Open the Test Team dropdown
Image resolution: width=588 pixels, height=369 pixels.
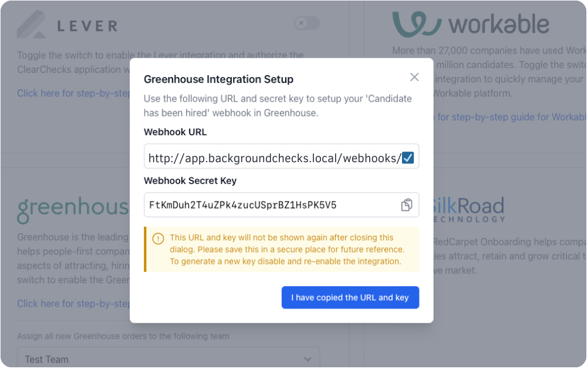click(x=168, y=359)
